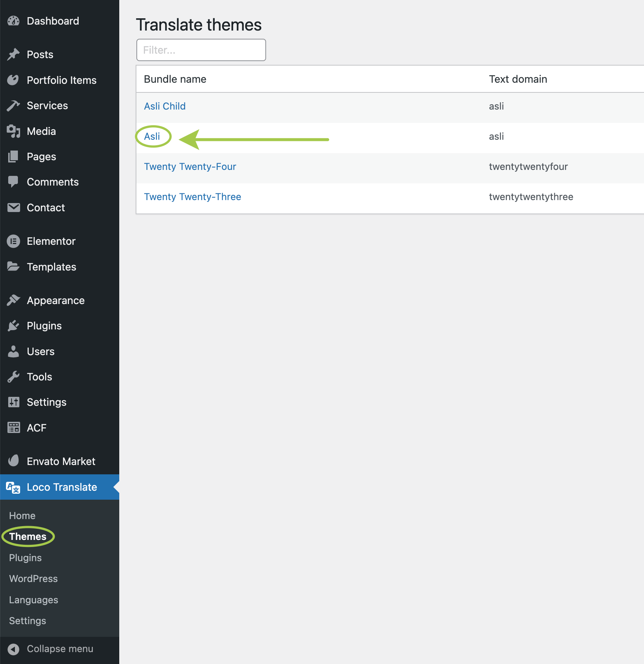Open the Asli Child bundle link
Image resolution: width=644 pixels, height=664 pixels.
coord(165,106)
